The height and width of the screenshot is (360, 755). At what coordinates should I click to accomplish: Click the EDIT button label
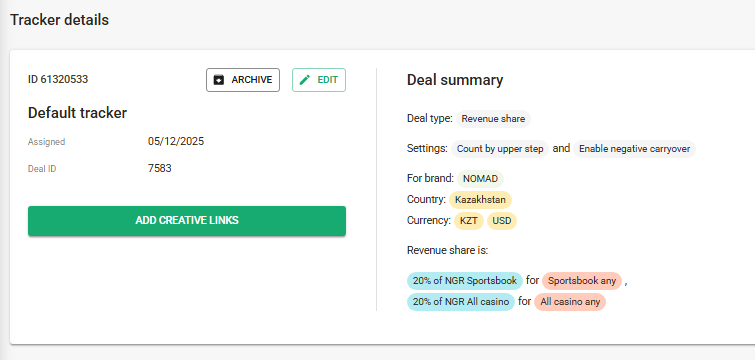[x=327, y=80]
